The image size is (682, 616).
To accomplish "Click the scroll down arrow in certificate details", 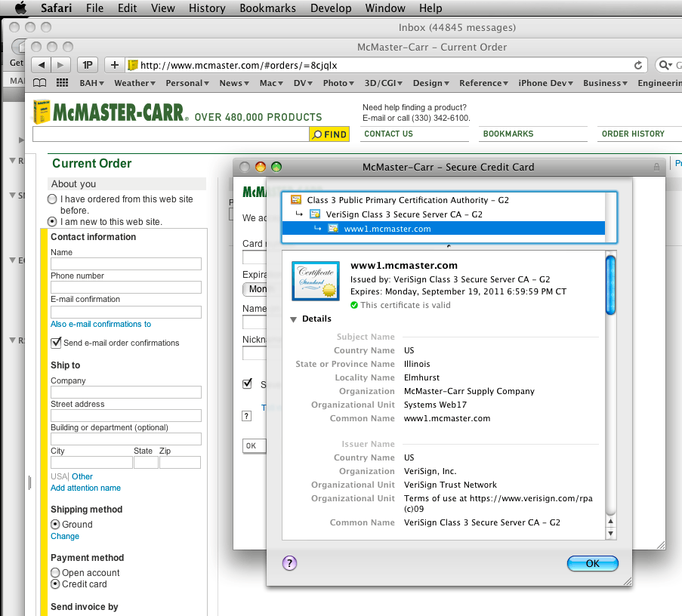I will [x=611, y=534].
